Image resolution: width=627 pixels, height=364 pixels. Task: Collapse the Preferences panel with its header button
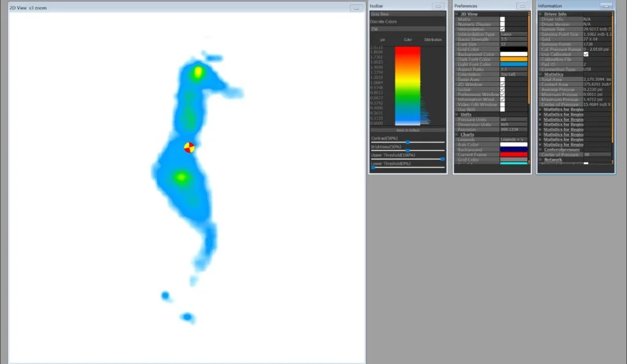522,6
